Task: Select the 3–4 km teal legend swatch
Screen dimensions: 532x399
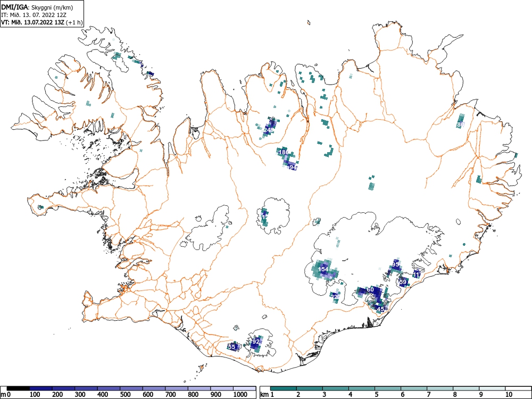Action: pyautogui.click(x=336, y=388)
